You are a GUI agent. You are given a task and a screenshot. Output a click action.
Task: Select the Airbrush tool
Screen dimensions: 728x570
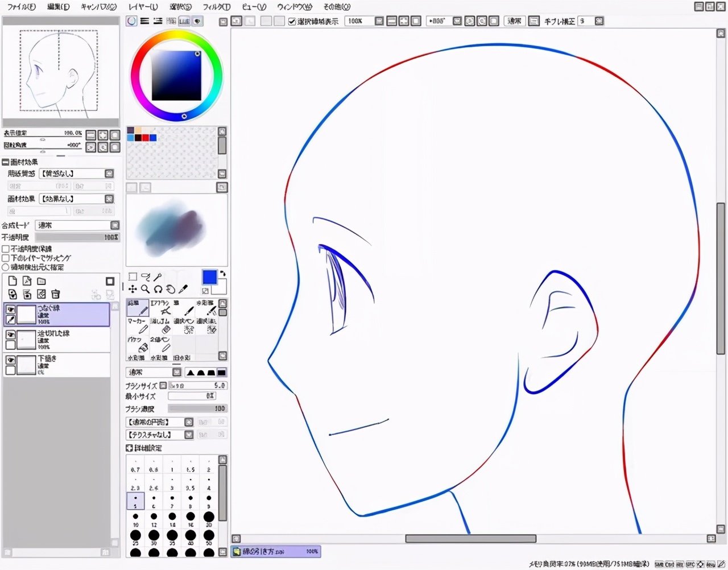[x=160, y=308]
